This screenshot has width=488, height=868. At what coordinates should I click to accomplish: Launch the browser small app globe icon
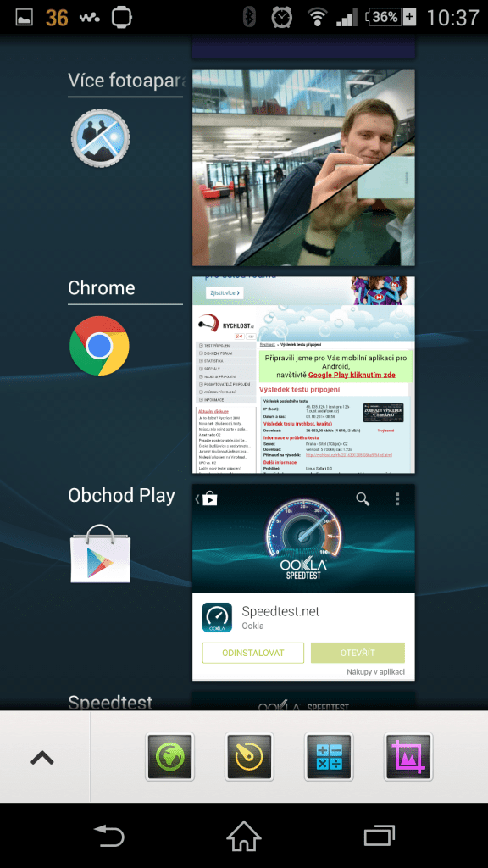169,756
